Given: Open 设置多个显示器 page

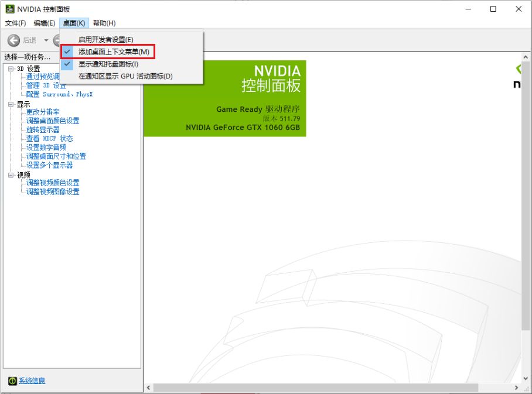Looking at the screenshot, I should point(50,165).
